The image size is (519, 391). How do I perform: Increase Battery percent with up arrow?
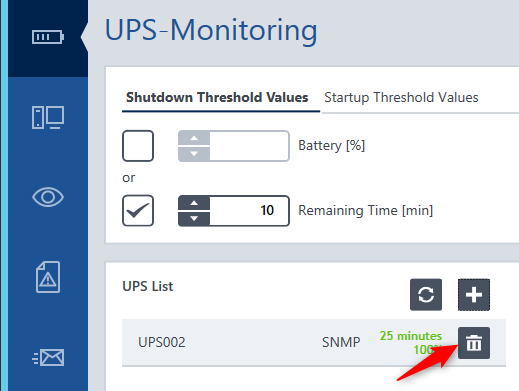click(x=194, y=138)
